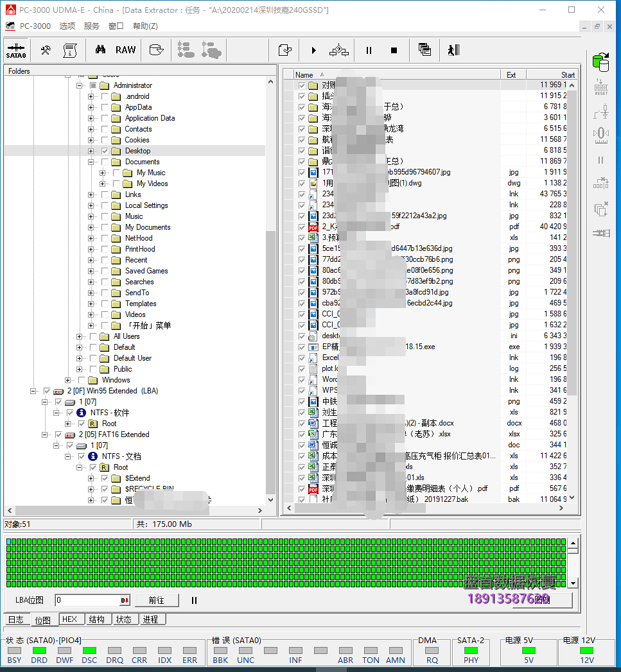Collapse the Win95 Extended (LBA) partition node

pos(33,391)
